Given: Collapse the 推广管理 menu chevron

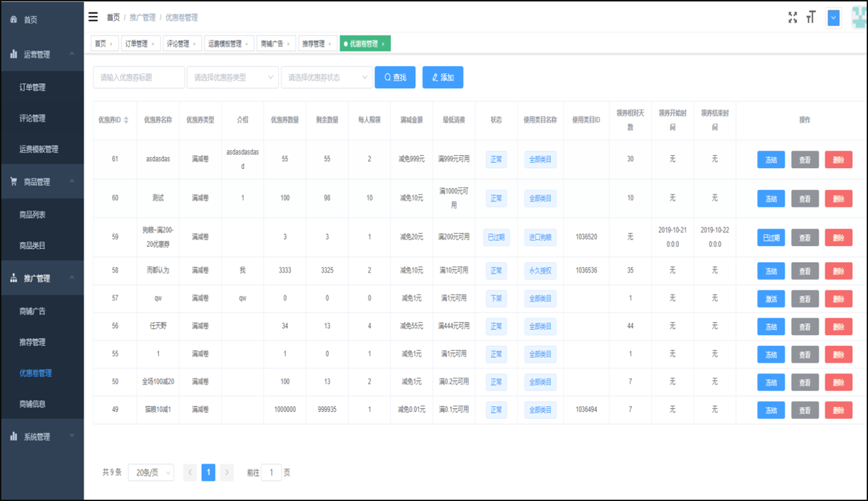Looking at the screenshot, I should click(72, 278).
